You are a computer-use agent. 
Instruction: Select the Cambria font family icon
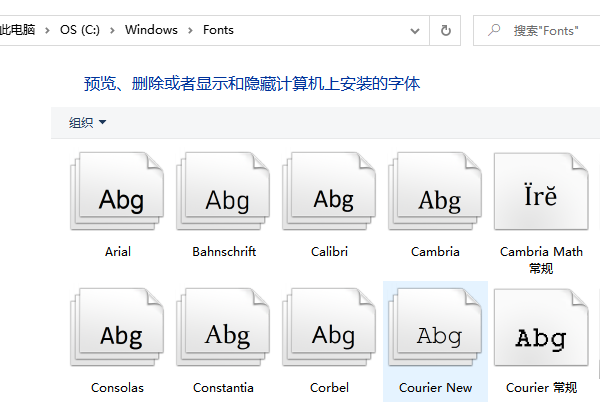click(435, 191)
